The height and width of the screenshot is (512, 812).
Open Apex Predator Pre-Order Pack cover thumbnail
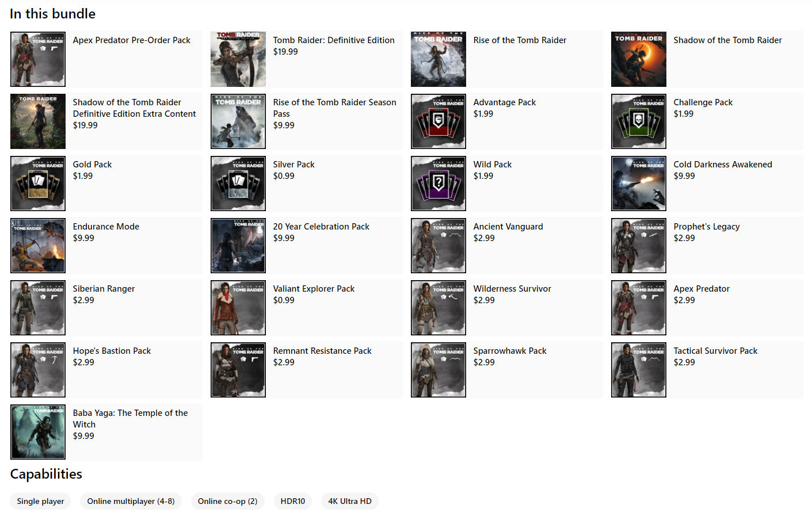point(38,59)
